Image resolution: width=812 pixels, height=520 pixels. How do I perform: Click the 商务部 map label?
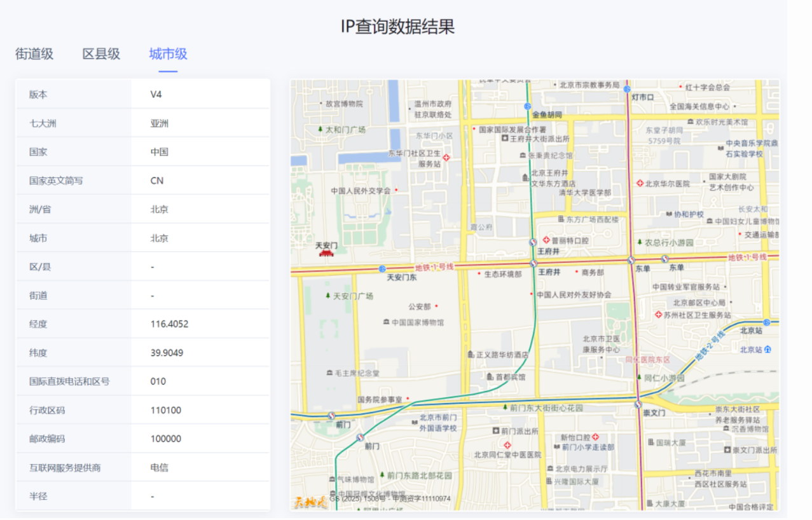point(593,272)
